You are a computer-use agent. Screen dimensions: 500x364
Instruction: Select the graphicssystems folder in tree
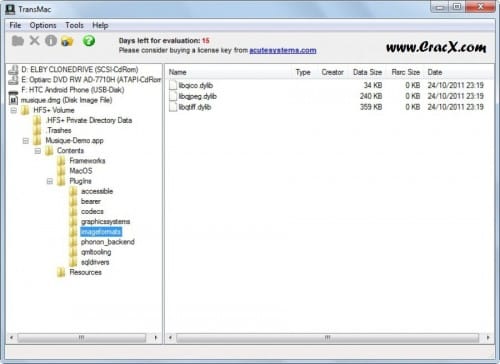(x=105, y=222)
